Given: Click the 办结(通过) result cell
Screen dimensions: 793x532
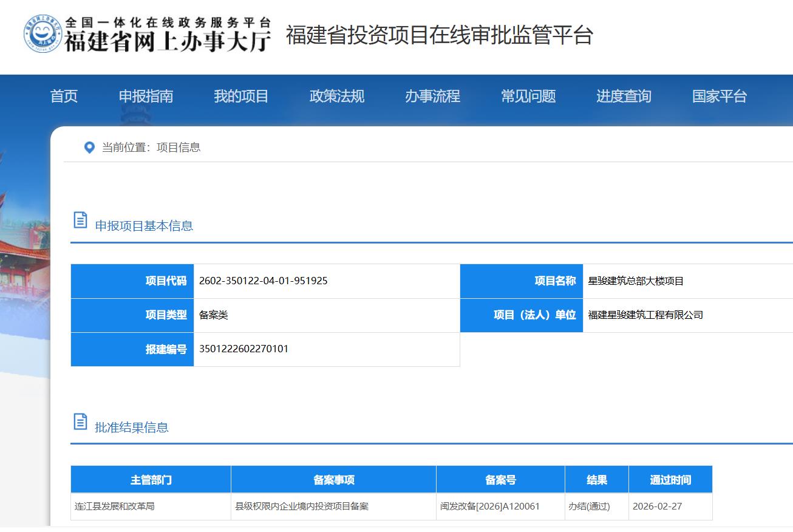Looking at the screenshot, I should coord(589,506).
